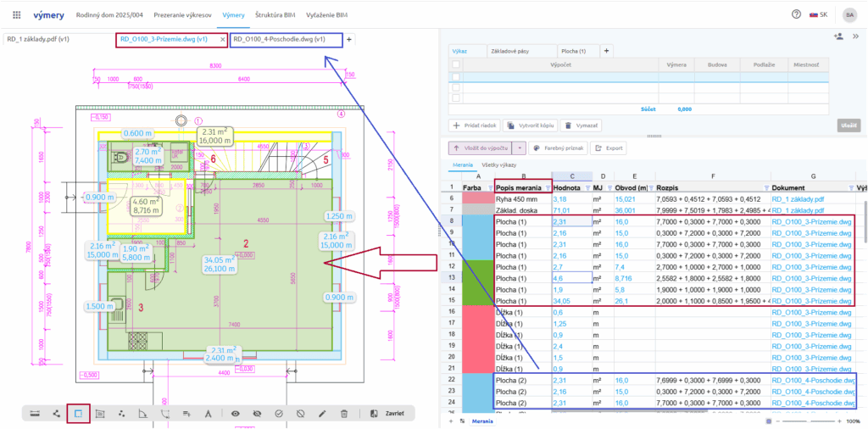Image resolution: width=868 pixels, height=429 pixels.
Task: Open filter on Popis merania column
Action: coord(548,187)
